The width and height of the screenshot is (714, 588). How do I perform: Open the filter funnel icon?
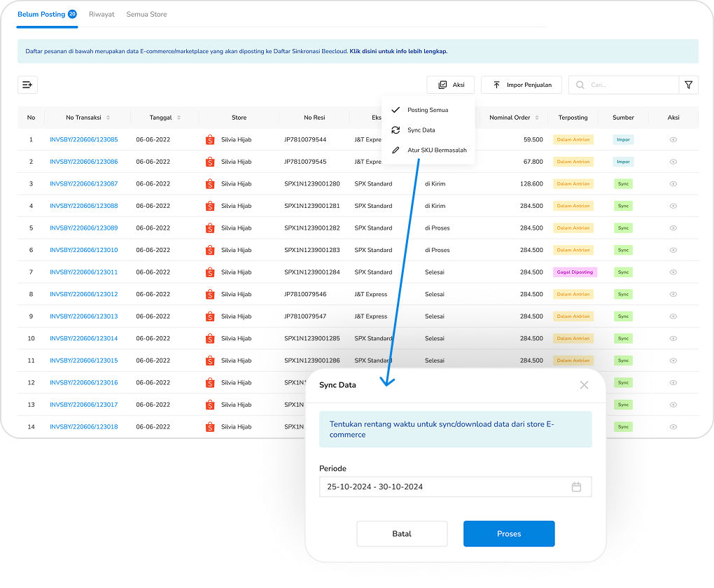(688, 84)
